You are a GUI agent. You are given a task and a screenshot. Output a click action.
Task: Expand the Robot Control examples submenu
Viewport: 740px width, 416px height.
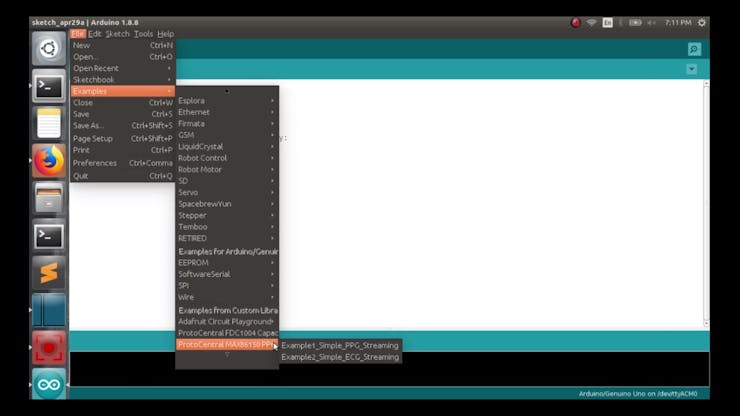pos(227,158)
